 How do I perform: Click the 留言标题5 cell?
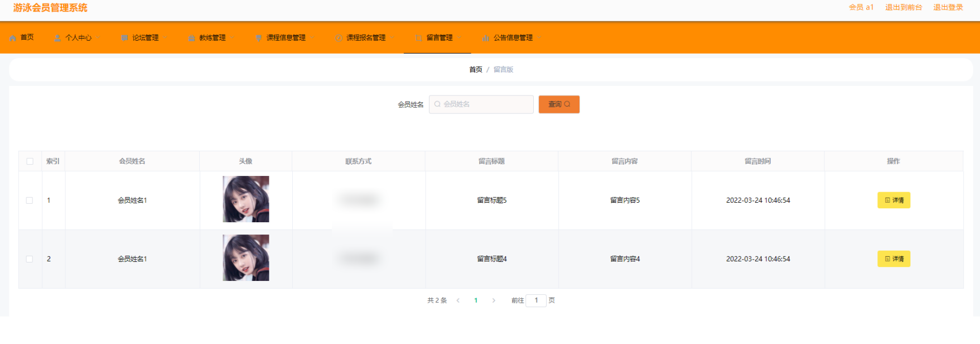click(492, 200)
